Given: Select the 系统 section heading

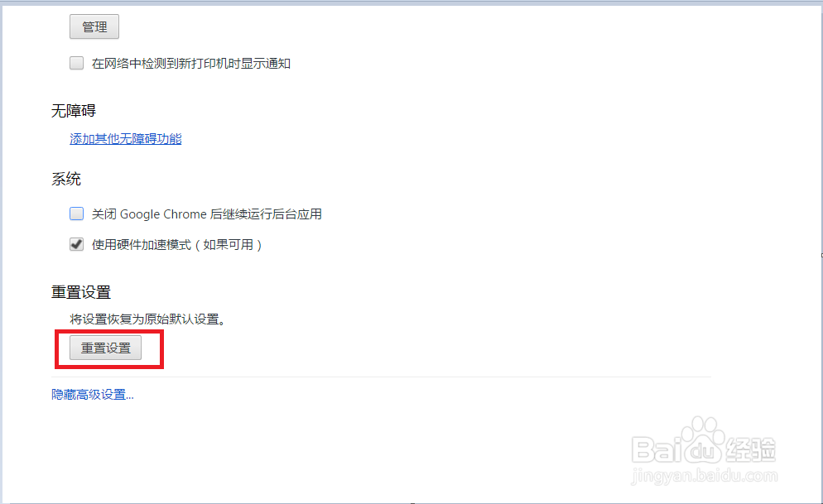Looking at the screenshot, I should click(66, 179).
